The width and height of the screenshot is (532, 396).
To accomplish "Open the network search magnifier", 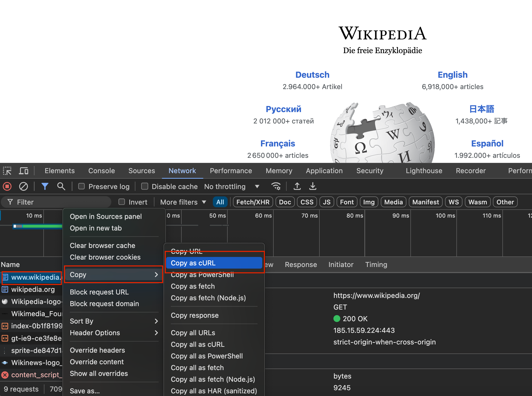I will point(61,186).
